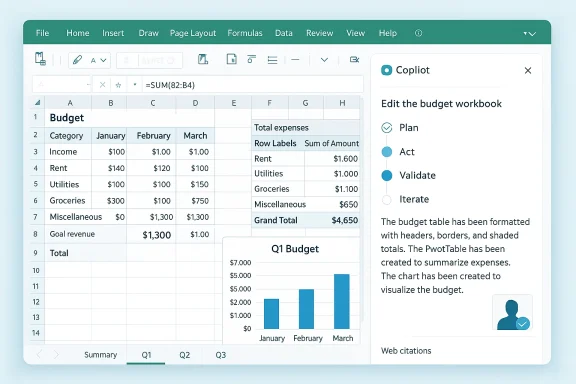576x384 pixels.
Task: Click the paint format icon in toolbar
Action: 203,59
